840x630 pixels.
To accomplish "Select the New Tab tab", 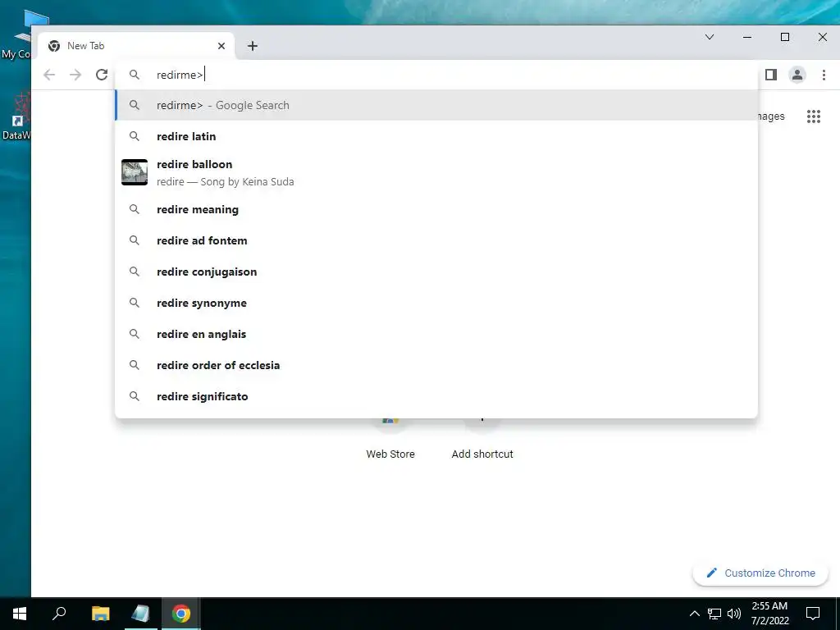I will click(137, 46).
